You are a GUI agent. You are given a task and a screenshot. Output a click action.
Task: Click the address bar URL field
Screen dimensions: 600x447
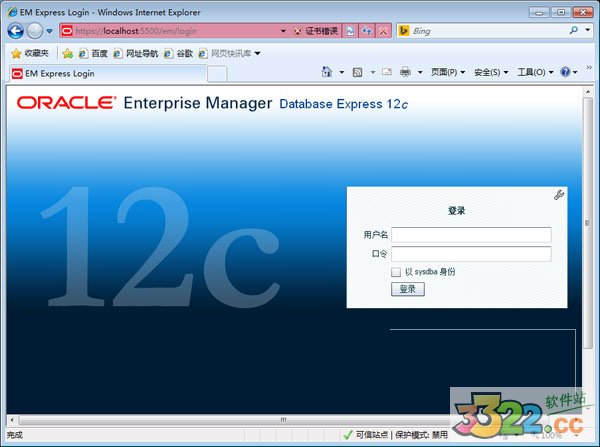click(168, 31)
